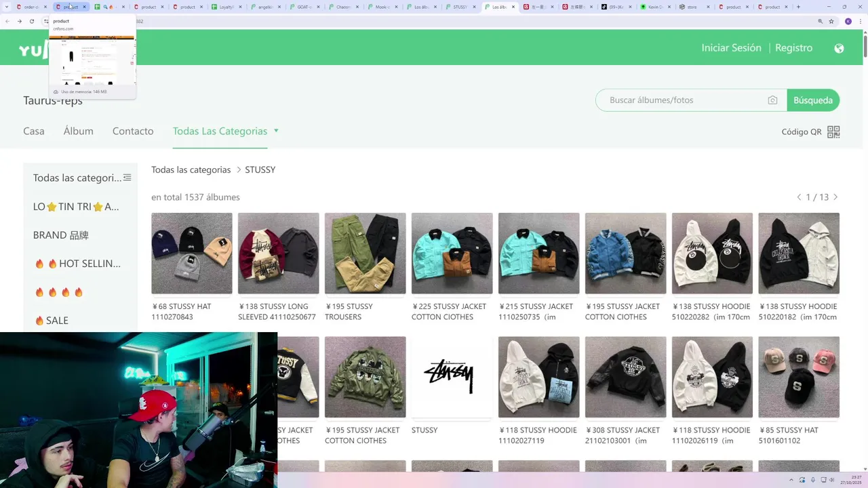Switch to the GOAT browser tab

pyautogui.click(x=306, y=7)
